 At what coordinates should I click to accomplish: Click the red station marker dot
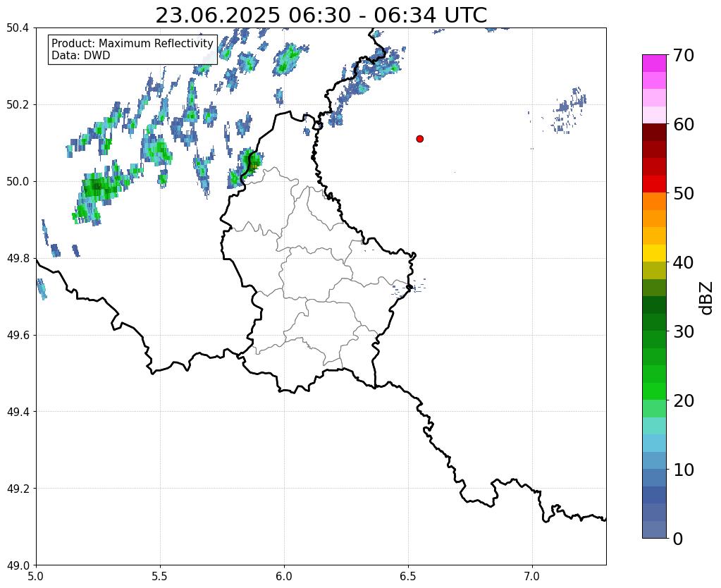419,139
